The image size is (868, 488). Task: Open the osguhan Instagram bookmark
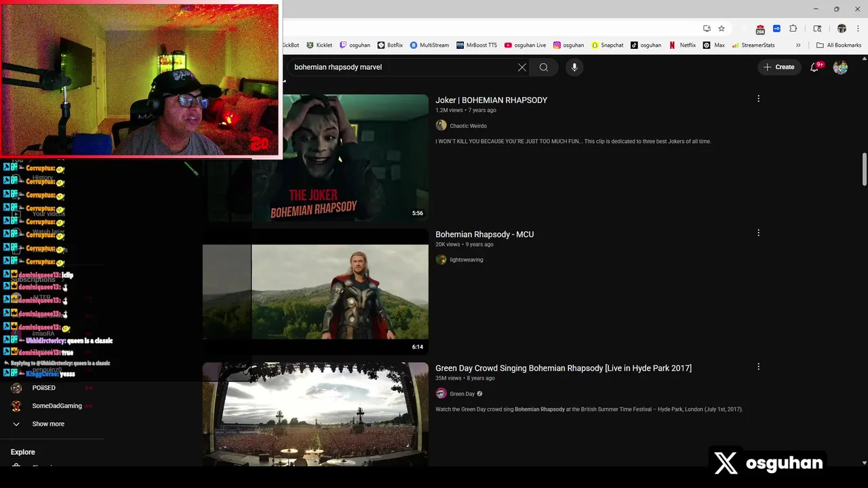[x=568, y=45]
